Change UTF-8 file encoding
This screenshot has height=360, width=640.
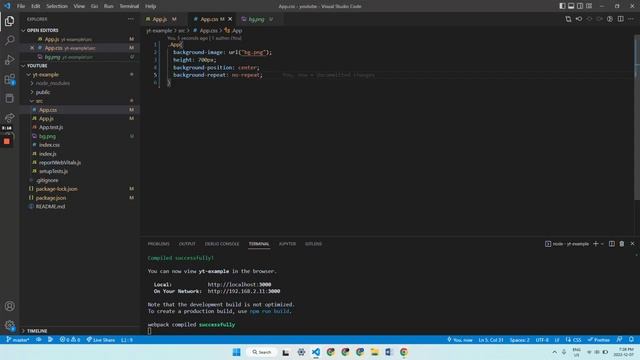pos(542,340)
